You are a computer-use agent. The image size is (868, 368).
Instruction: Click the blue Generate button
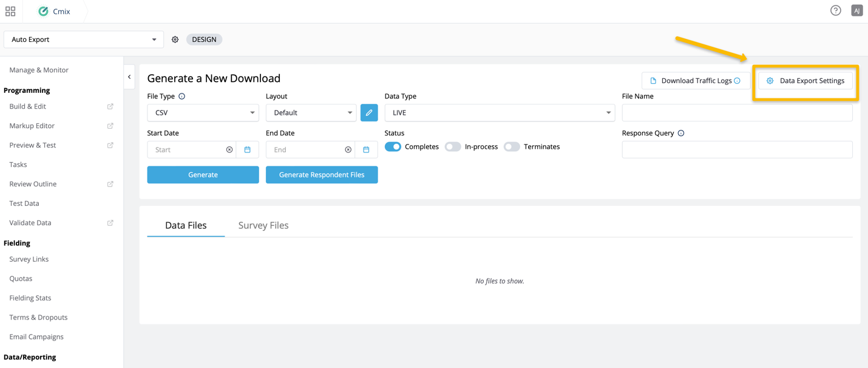203,175
